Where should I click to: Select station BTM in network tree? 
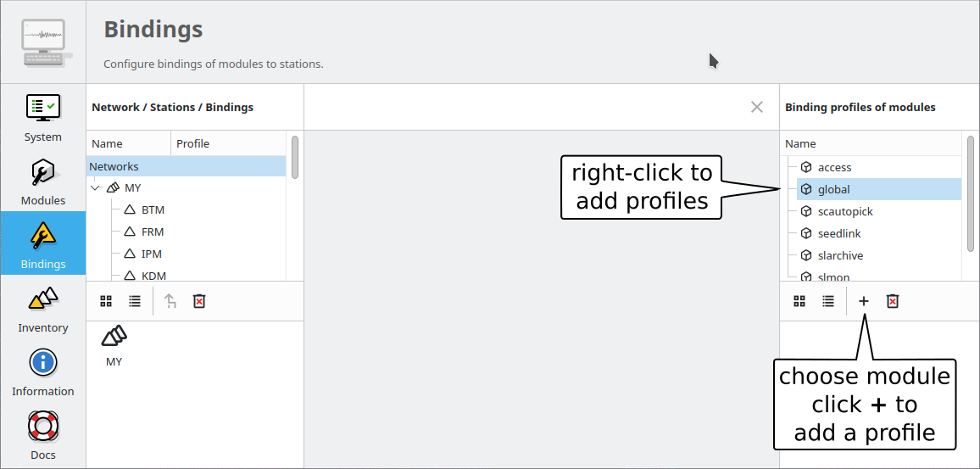pos(153,209)
